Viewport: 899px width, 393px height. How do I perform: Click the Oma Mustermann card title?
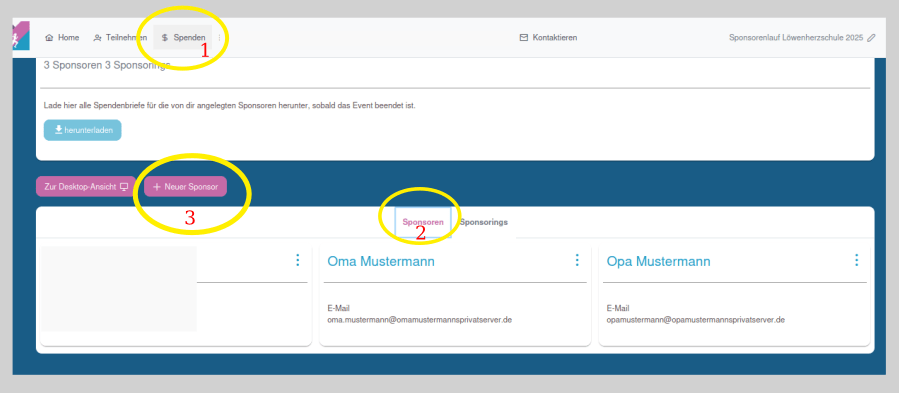[x=381, y=262]
